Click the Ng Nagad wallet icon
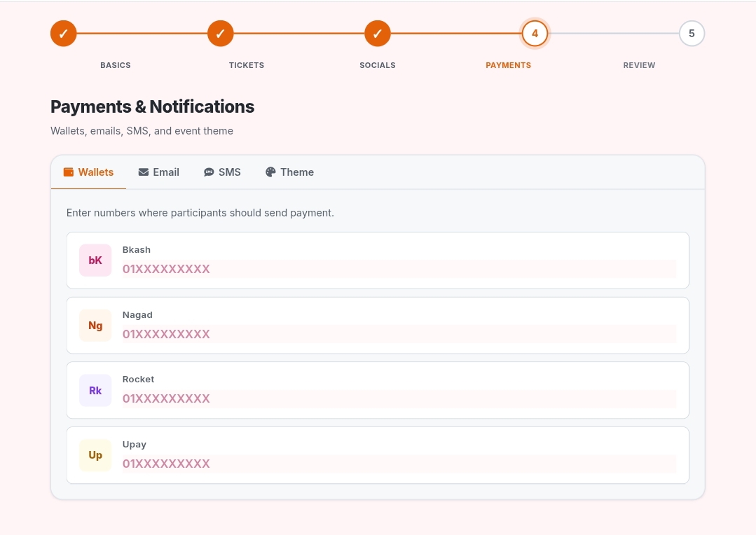The height and width of the screenshot is (535, 756). point(95,326)
